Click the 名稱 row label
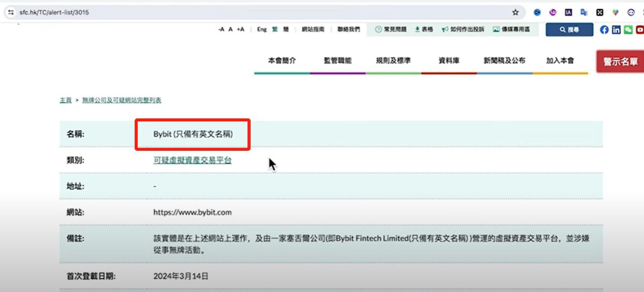The image size is (644, 292). [76, 134]
